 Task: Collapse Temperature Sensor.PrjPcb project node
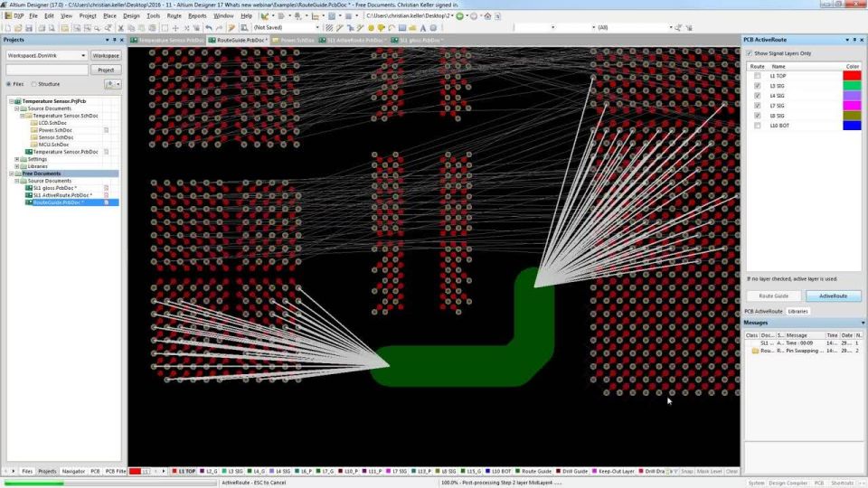point(11,101)
